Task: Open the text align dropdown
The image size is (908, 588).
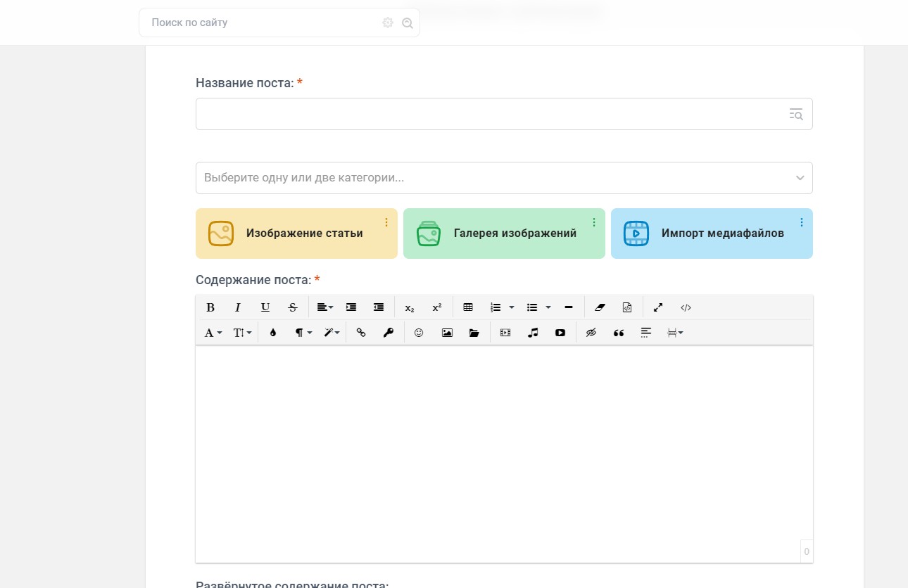Action: (324, 307)
